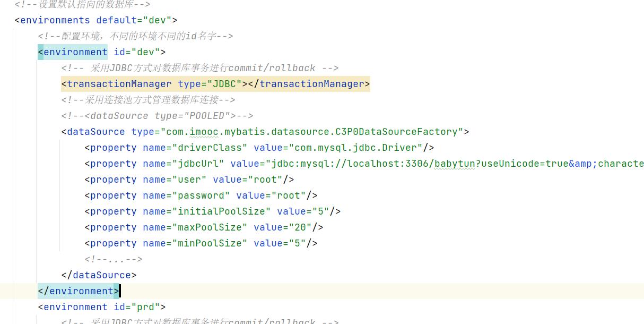Click the "JDBC" type value of transactionManager
The height and width of the screenshot is (324, 644).
click(x=227, y=84)
